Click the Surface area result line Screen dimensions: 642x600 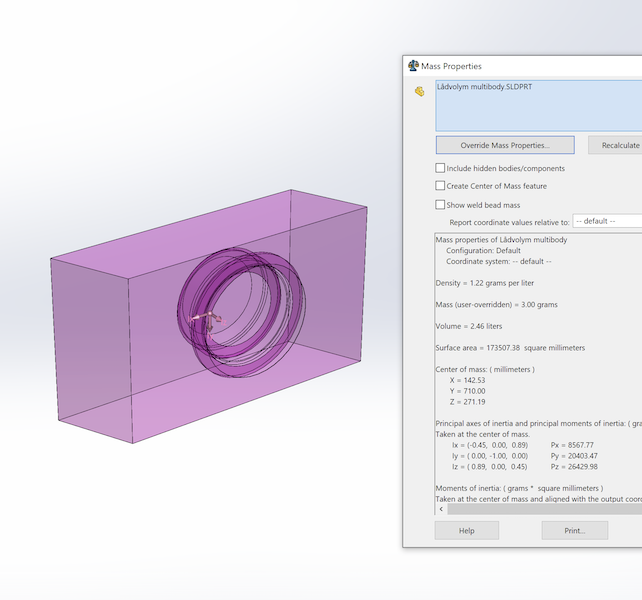(510, 348)
